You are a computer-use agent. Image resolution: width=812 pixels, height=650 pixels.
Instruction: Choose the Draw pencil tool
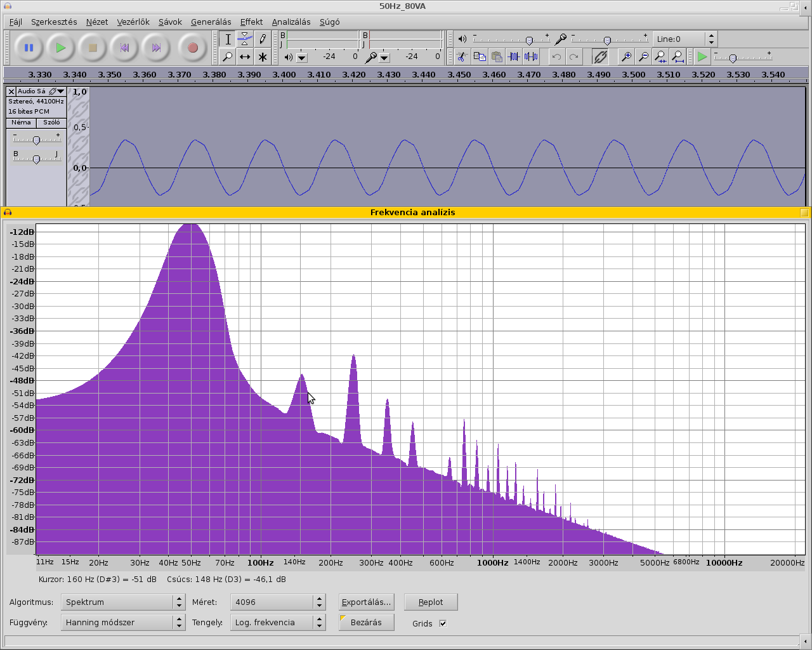(262, 39)
